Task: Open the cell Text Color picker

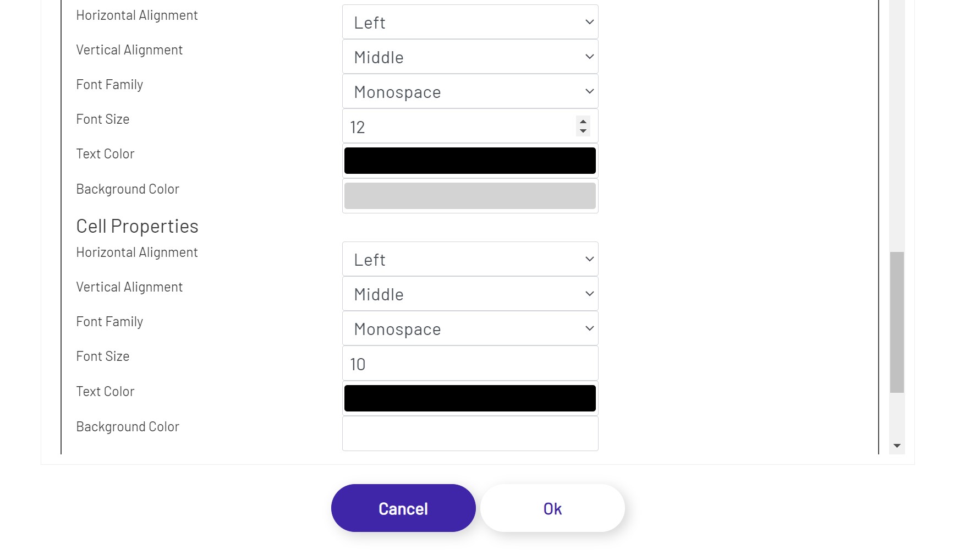Action: pyautogui.click(x=469, y=397)
